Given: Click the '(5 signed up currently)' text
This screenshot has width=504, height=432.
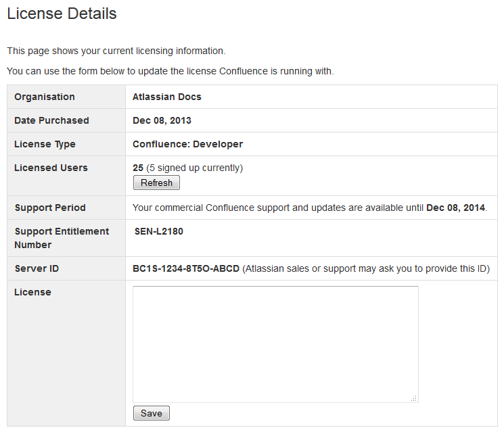Looking at the screenshot, I should click(x=194, y=168).
